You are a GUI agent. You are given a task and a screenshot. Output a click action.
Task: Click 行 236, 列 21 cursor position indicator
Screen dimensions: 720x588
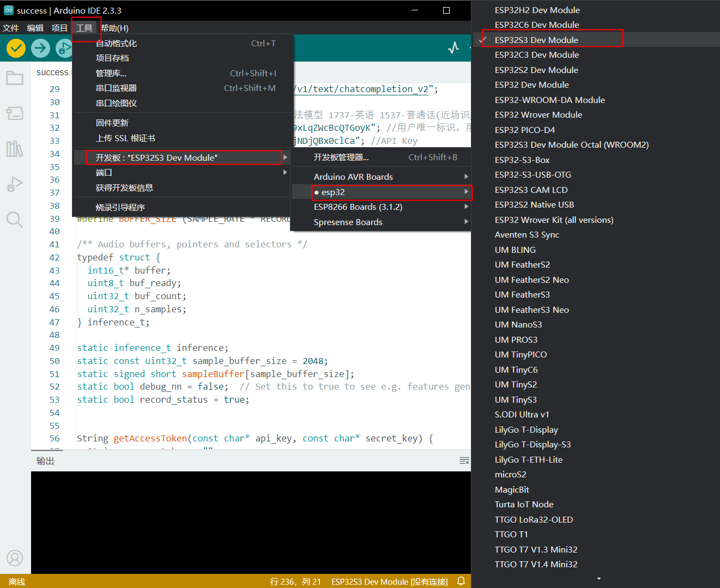click(x=295, y=581)
